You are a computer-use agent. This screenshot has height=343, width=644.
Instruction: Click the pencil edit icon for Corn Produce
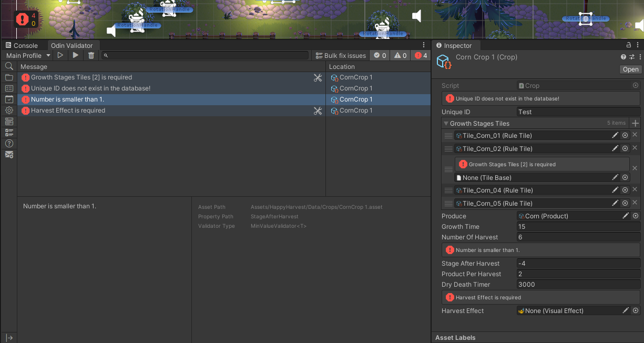coord(626,216)
